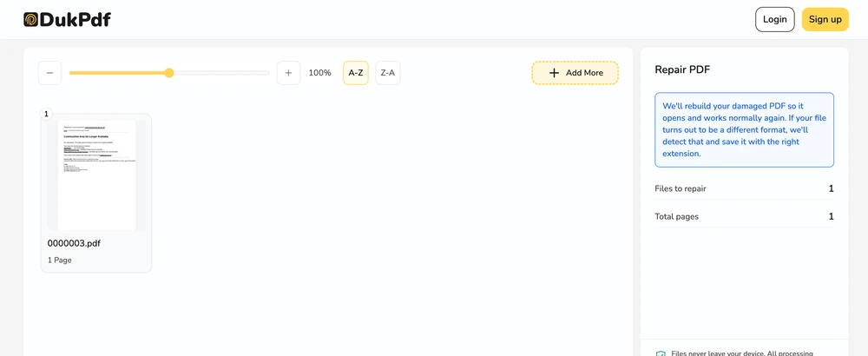Click the DukPdf brand name text

[76, 20]
